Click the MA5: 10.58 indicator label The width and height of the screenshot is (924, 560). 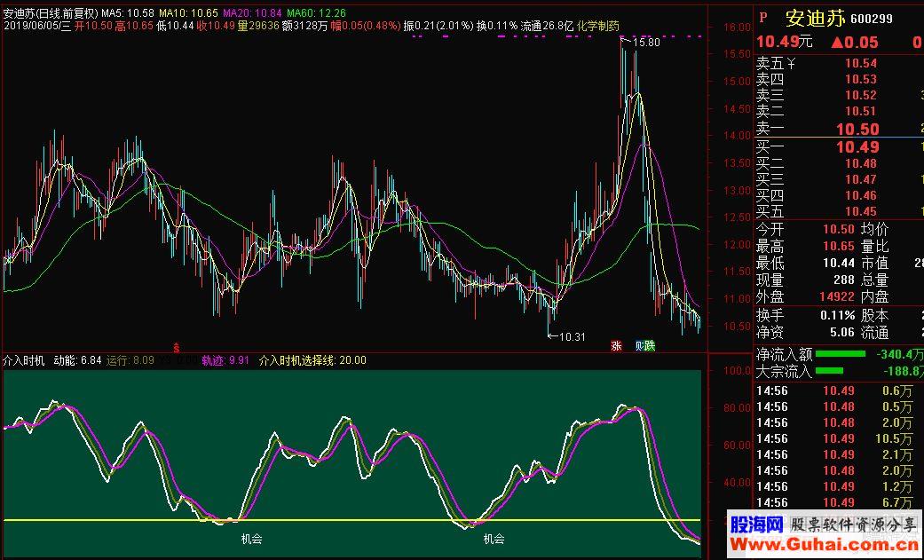128,13
